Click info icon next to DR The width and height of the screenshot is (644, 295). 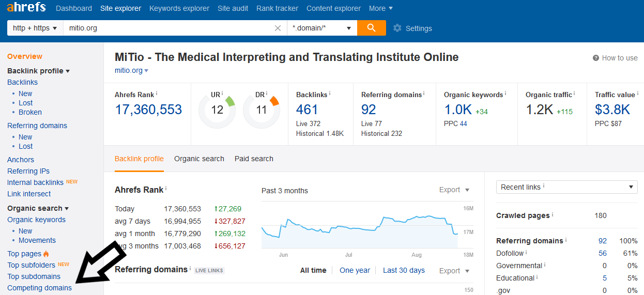(267, 94)
